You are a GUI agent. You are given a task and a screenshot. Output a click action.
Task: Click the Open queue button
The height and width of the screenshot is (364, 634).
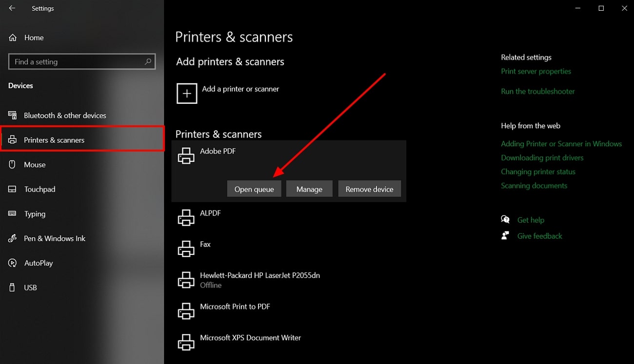click(254, 189)
